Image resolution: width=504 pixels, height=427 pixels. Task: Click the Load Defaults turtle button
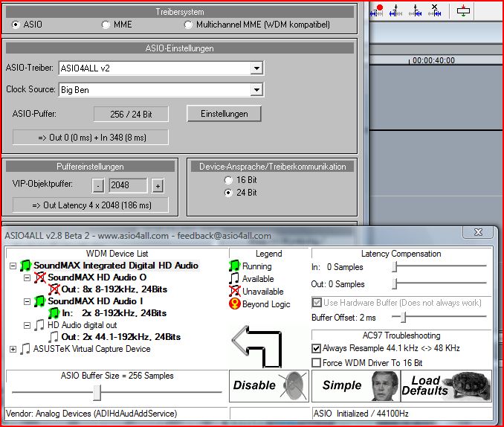[447, 385]
